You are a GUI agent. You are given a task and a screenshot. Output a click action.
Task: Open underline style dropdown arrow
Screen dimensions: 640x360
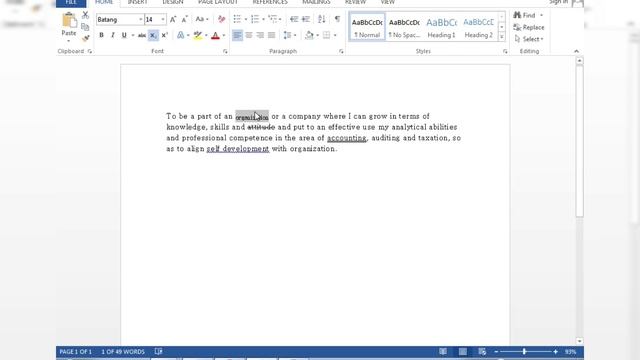[133, 36]
